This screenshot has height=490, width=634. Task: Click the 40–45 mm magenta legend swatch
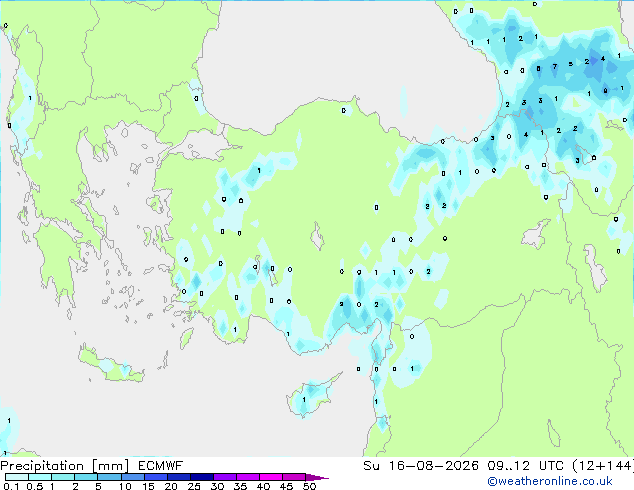[x=271, y=477]
